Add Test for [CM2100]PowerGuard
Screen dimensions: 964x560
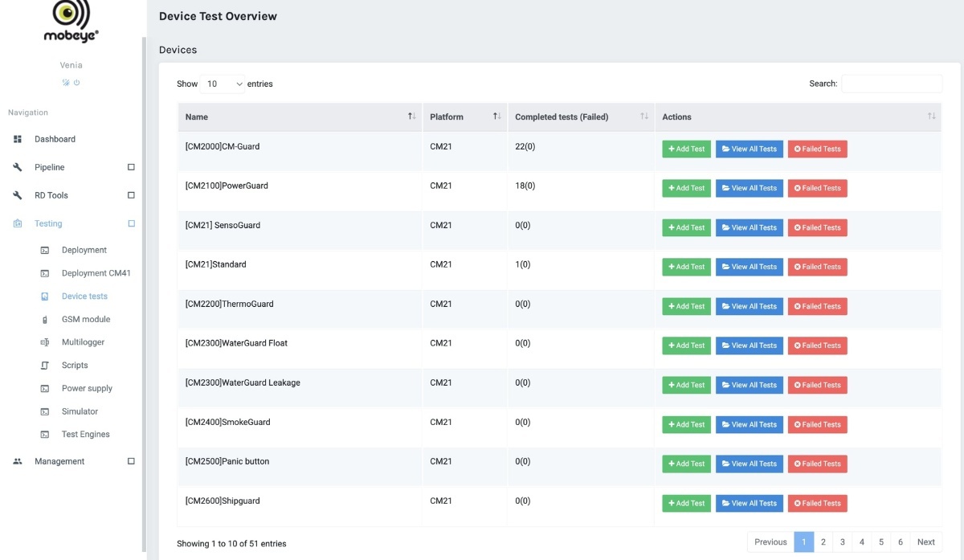[x=686, y=188]
